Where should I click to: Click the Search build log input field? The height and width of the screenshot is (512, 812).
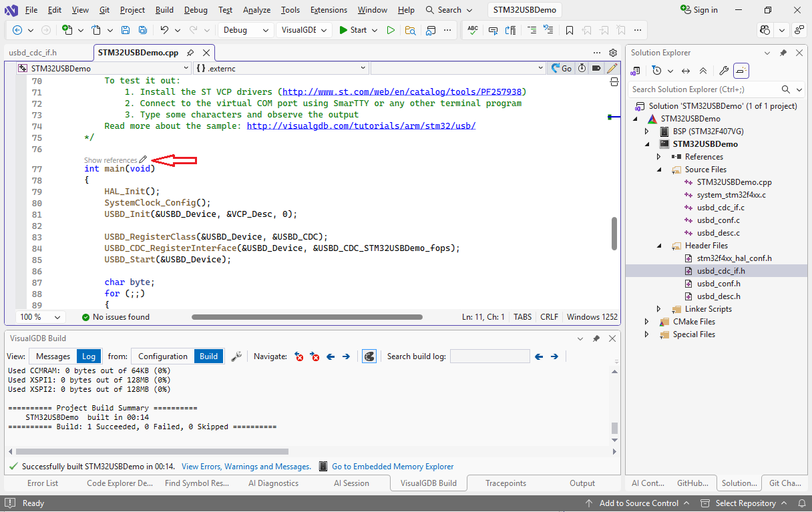(489, 356)
